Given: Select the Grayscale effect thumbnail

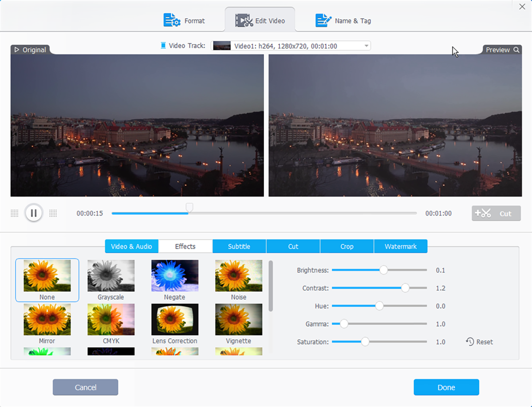Looking at the screenshot, I should (x=110, y=276).
